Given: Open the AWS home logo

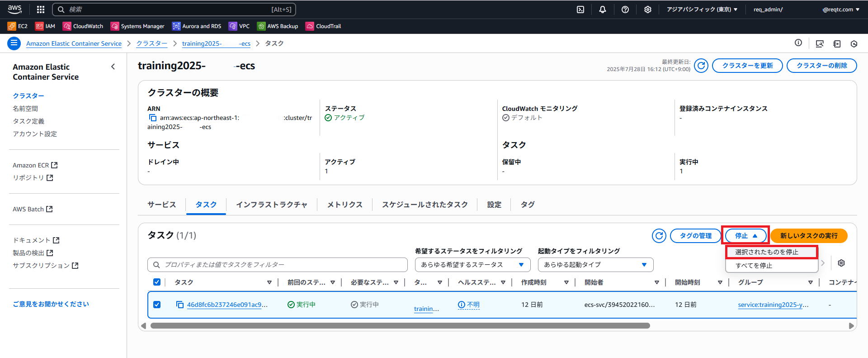Looking at the screenshot, I should click(14, 9).
